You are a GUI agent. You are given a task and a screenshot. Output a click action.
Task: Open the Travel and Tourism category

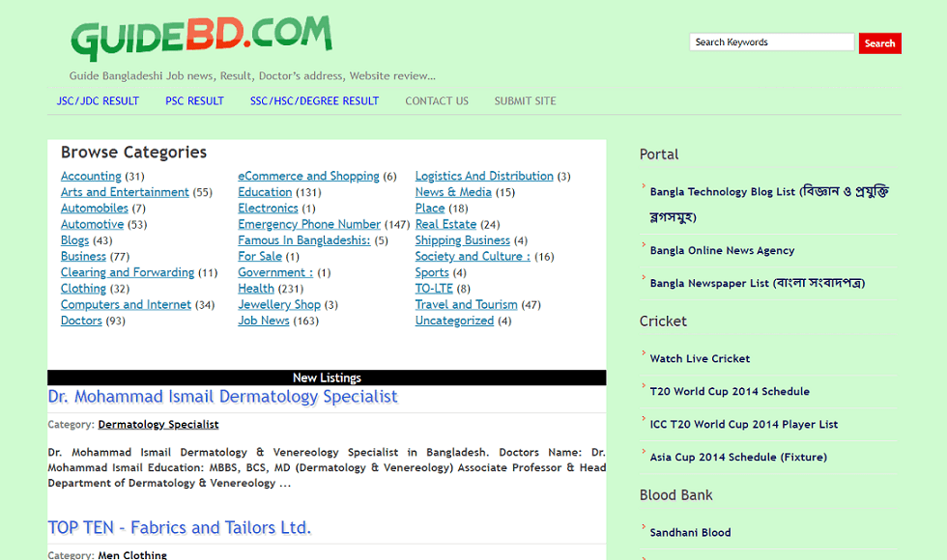(x=466, y=303)
